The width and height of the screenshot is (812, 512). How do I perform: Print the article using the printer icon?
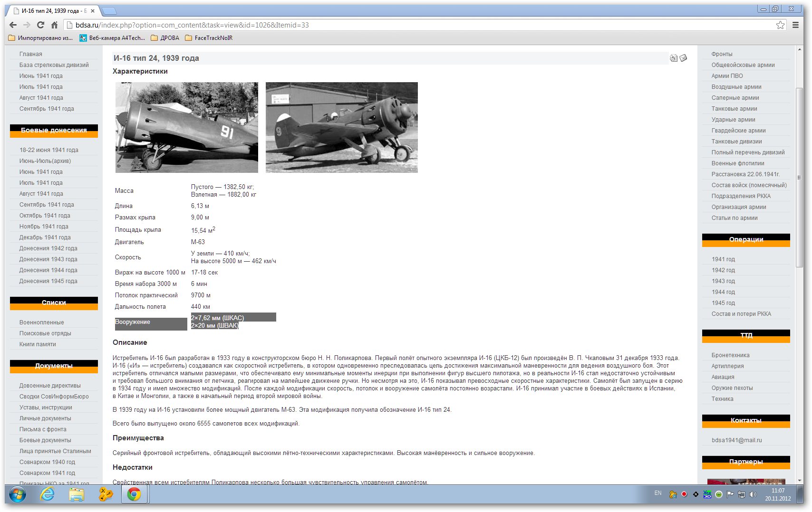pyautogui.click(x=674, y=58)
